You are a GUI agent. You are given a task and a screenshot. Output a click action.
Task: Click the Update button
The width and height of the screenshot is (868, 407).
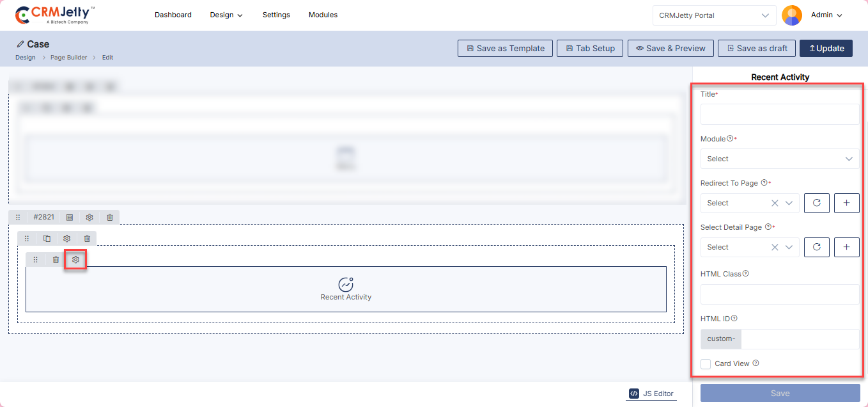[x=826, y=49]
